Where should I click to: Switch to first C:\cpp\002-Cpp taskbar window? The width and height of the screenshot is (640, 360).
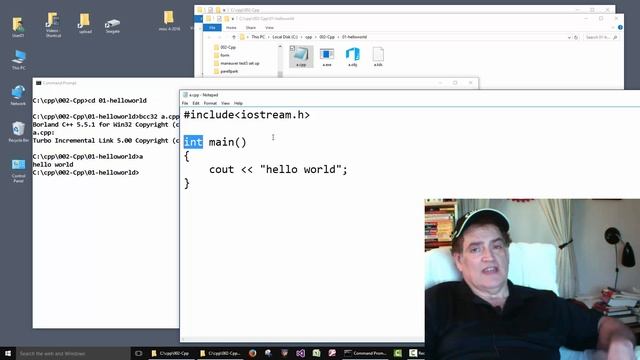coord(171,353)
